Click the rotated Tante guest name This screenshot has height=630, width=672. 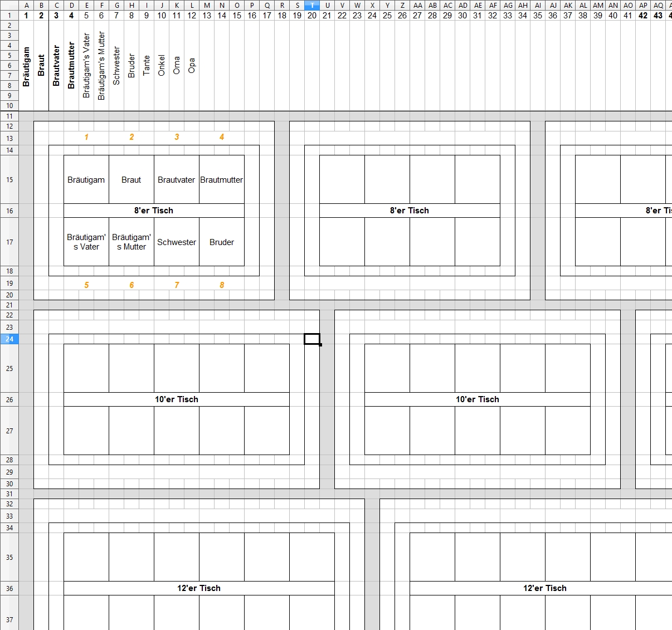tap(147, 65)
